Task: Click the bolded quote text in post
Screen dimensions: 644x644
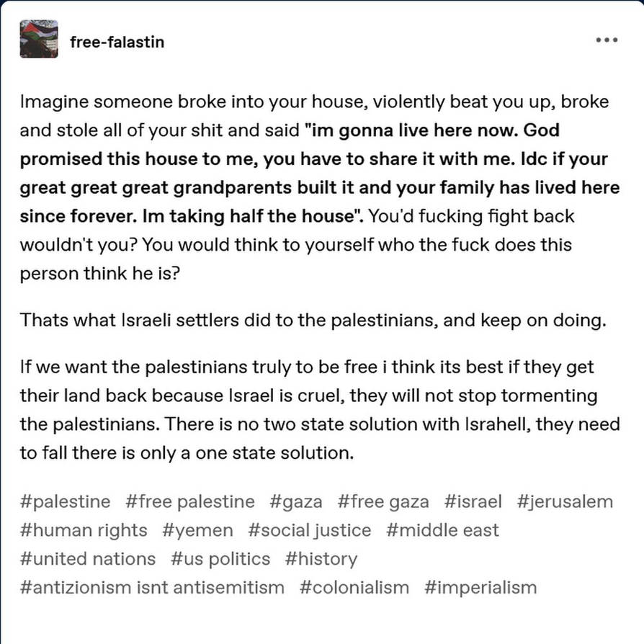Action: pos(320,174)
